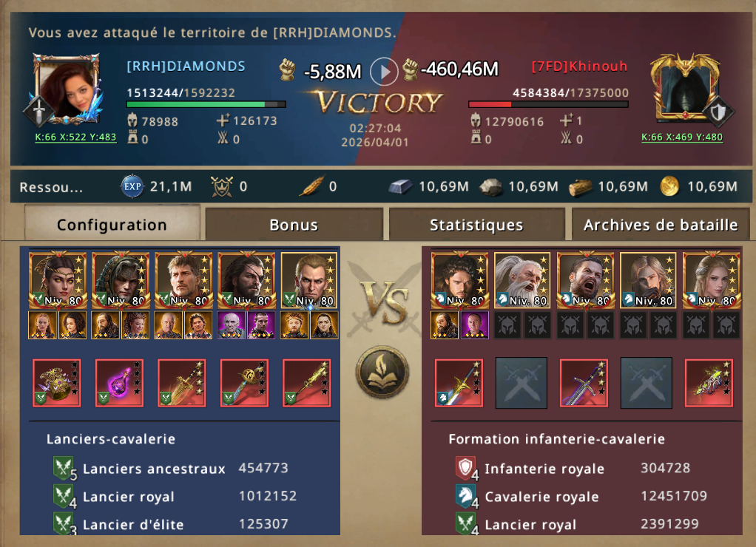Select the Configuration tab
The width and height of the screenshot is (756, 547).
(112, 223)
